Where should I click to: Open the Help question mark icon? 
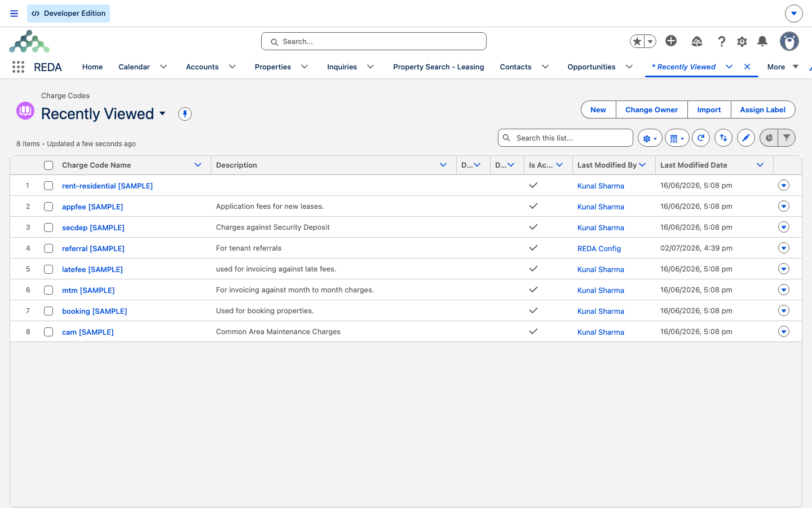point(722,41)
